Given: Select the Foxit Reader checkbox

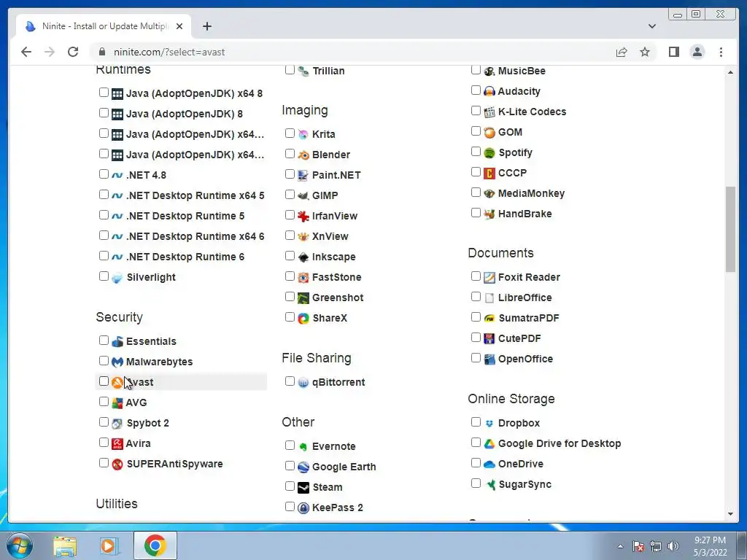Looking at the screenshot, I should pyautogui.click(x=476, y=276).
